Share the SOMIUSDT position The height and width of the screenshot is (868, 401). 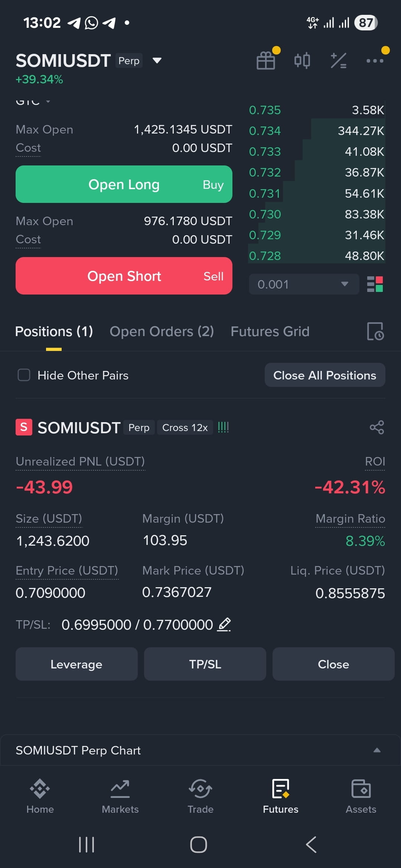coord(376,427)
